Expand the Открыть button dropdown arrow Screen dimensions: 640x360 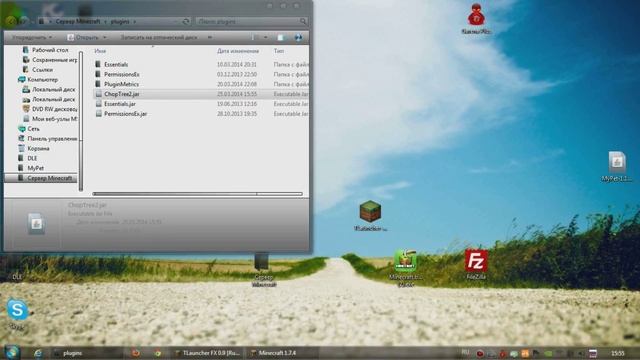(104, 38)
